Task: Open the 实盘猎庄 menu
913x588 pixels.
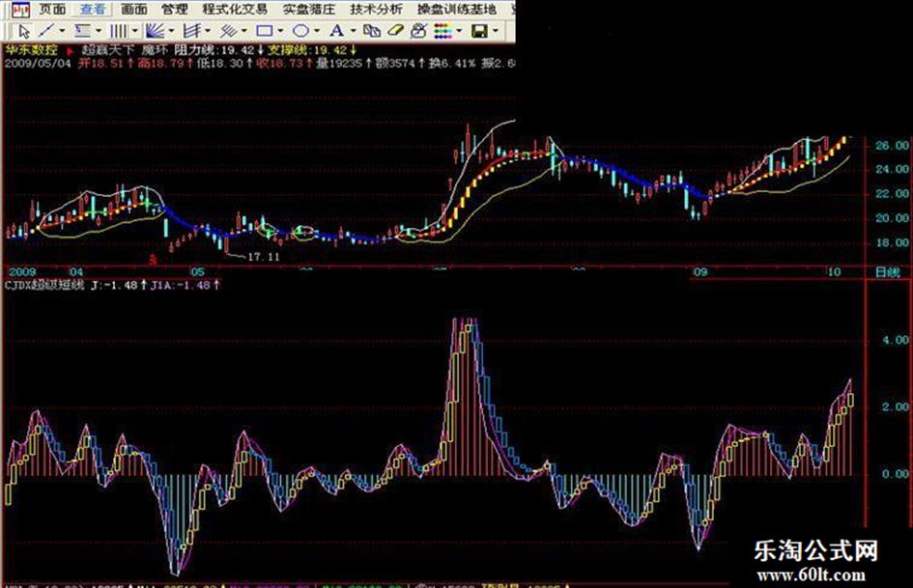Action: [309, 10]
